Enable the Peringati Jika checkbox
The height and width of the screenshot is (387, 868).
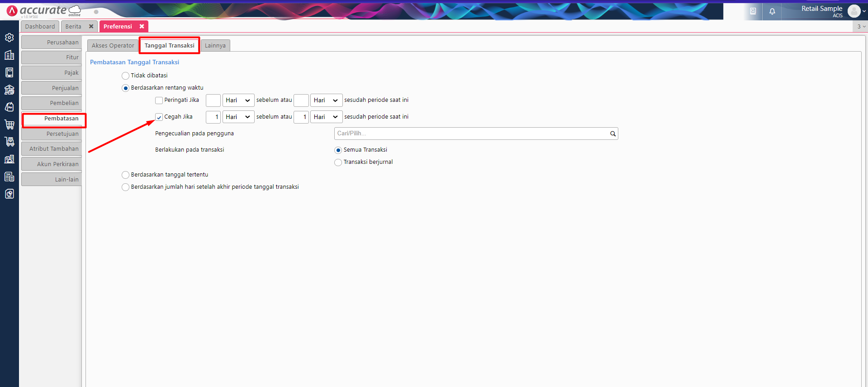(159, 100)
